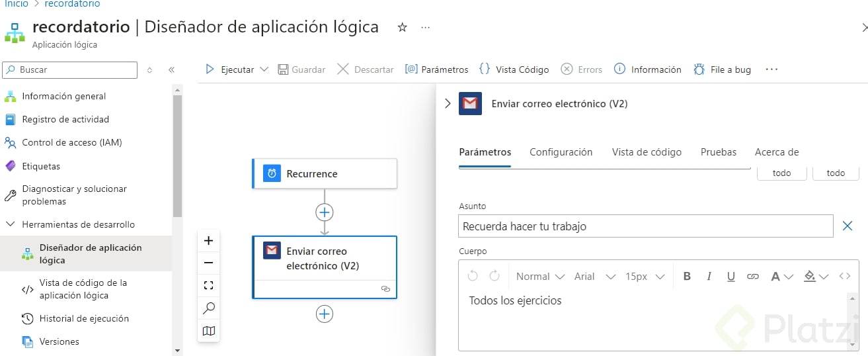
Task: Toggle italic formatting in the body editor
Action: (x=709, y=277)
